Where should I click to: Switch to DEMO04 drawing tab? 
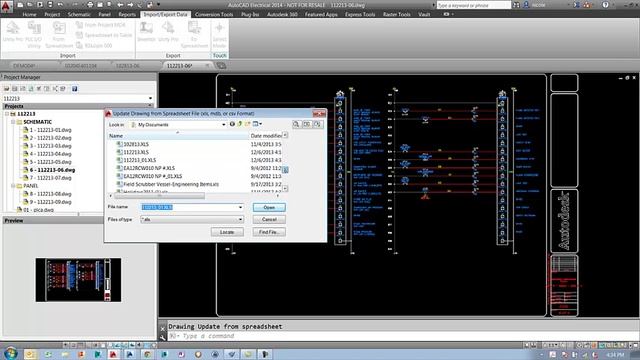[x=24, y=66]
